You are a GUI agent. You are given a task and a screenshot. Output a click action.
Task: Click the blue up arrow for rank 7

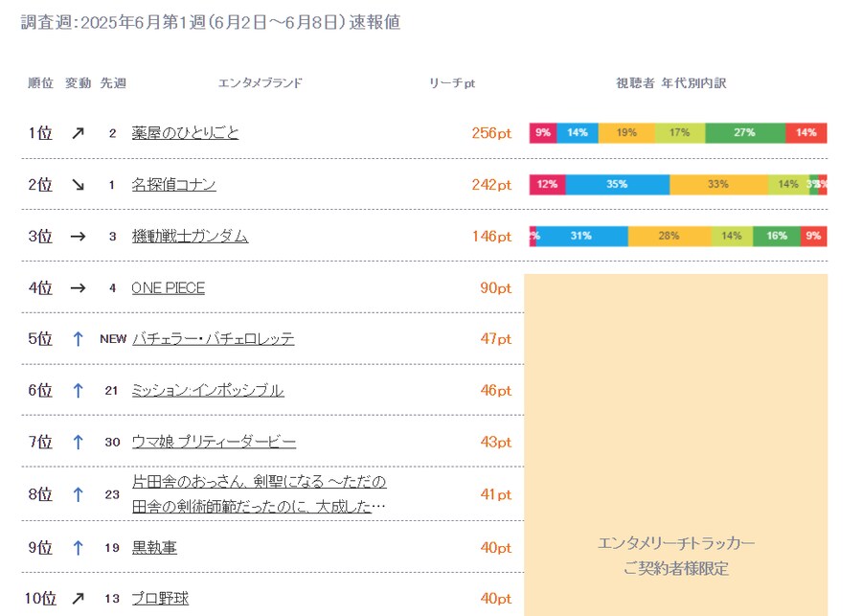[x=79, y=443]
